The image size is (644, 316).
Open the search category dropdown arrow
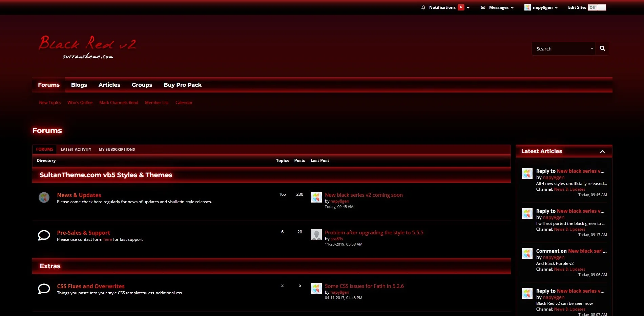tap(591, 48)
